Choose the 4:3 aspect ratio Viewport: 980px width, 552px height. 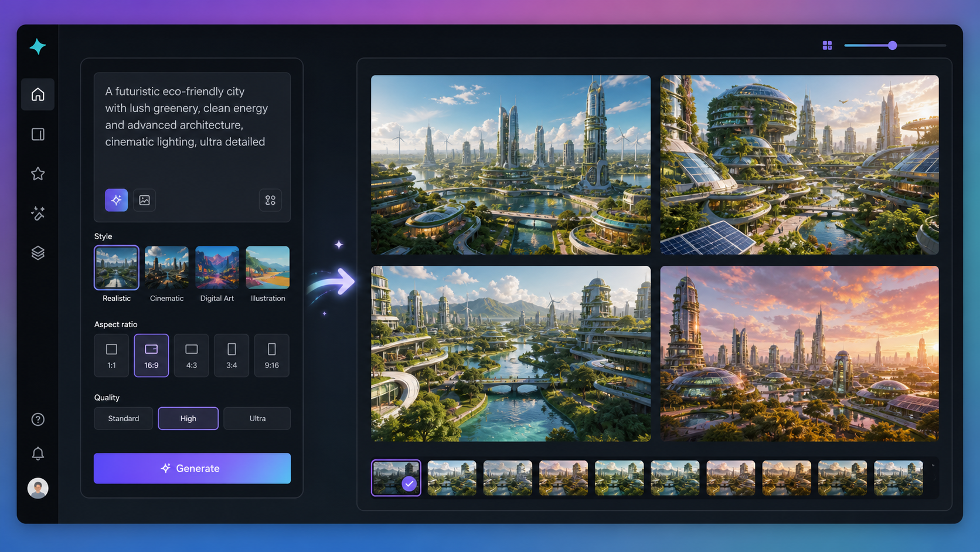(x=192, y=355)
